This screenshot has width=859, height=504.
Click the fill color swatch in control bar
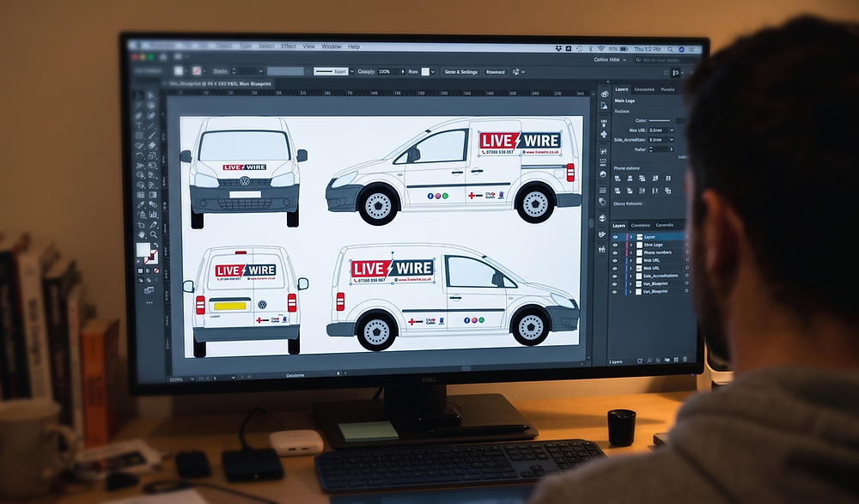coord(179,71)
